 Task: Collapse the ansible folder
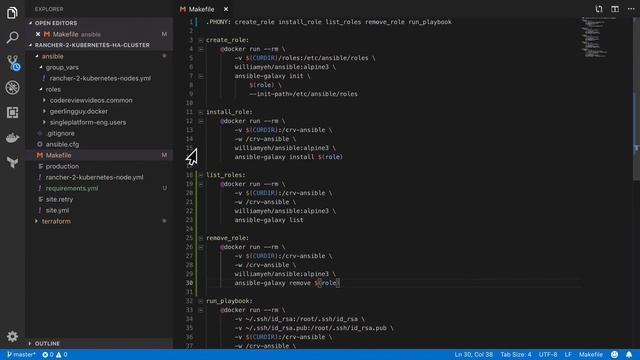pos(37,56)
